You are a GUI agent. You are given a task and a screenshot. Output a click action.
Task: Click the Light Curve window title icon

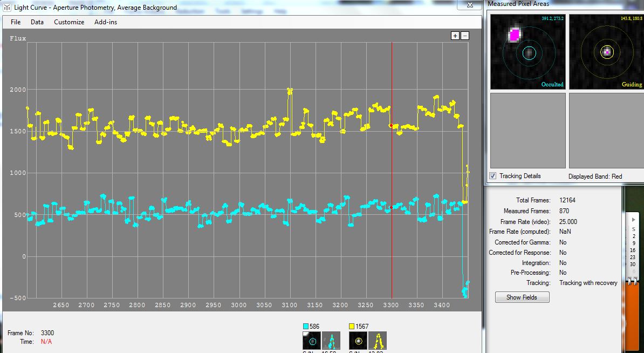click(x=7, y=8)
